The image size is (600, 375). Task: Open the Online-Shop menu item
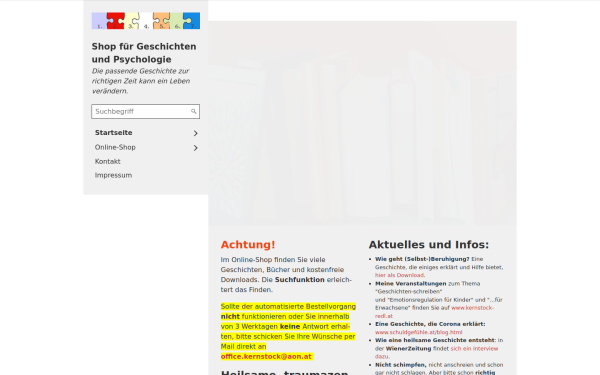point(115,147)
